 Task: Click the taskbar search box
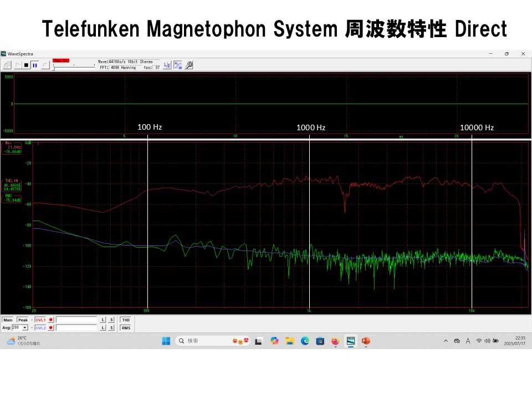[x=213, y=341]
